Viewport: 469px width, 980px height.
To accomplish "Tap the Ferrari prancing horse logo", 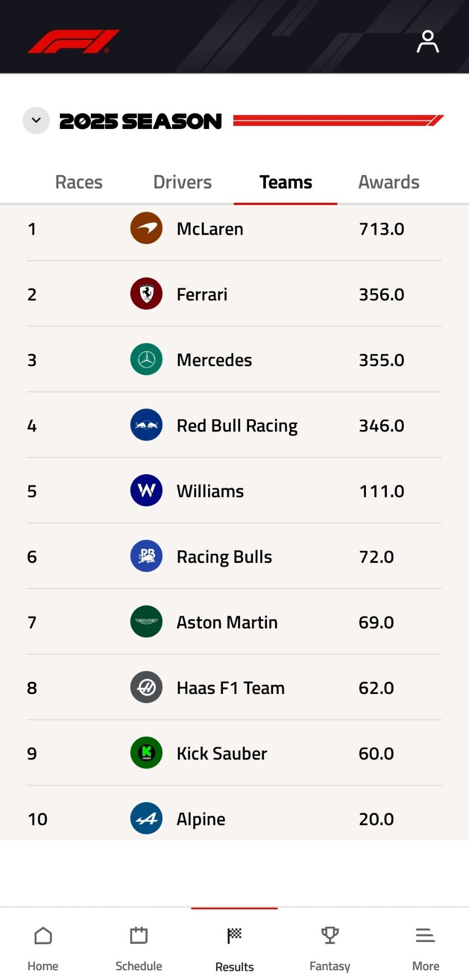I will pos(146,294).
